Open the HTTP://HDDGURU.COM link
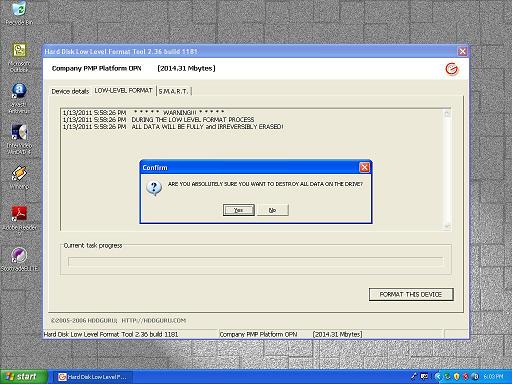This screenshot has height=384, width=512. click(153, 320)
